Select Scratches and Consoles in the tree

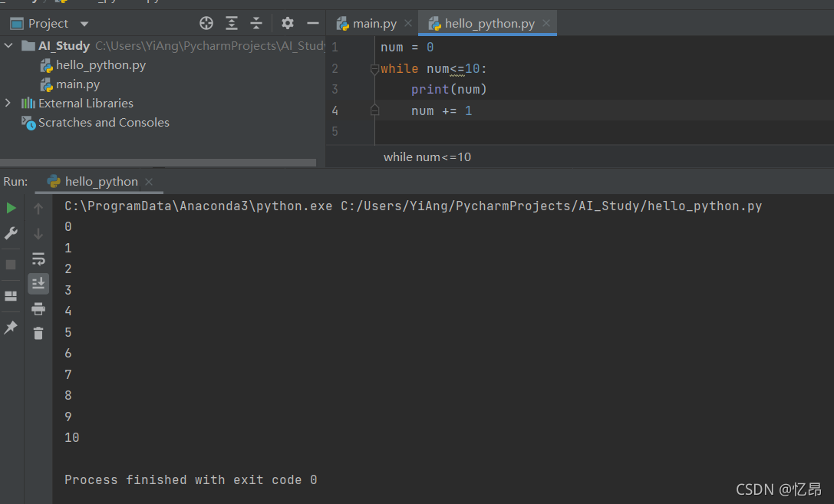[95, 123]
